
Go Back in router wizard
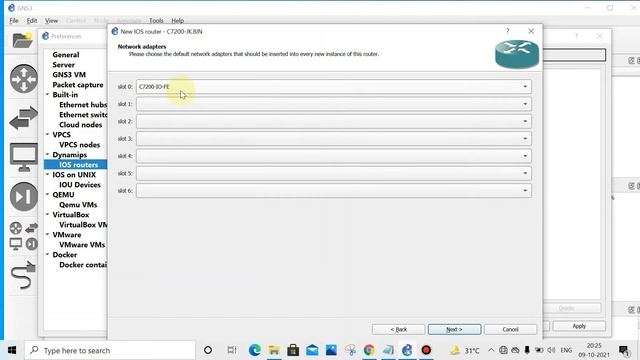pyautogui.click(x=398, y=329)
